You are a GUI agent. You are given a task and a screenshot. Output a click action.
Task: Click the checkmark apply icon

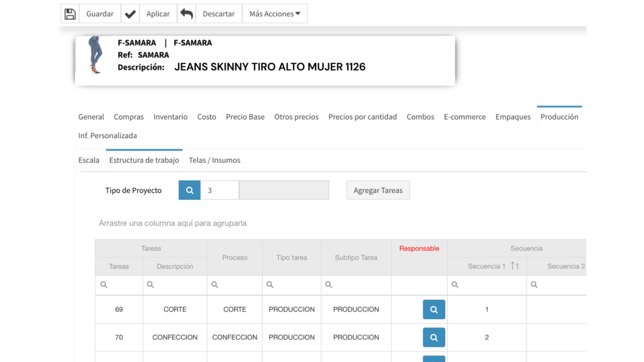point(130,14)
